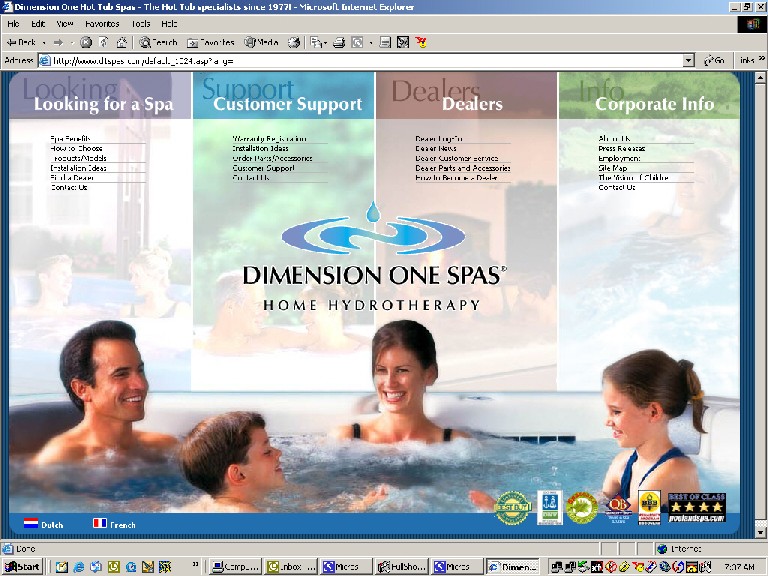Click the Installation Ideas link under Customer Support
This screenshot has width=768, height=576.
click(x=259, y=148)
